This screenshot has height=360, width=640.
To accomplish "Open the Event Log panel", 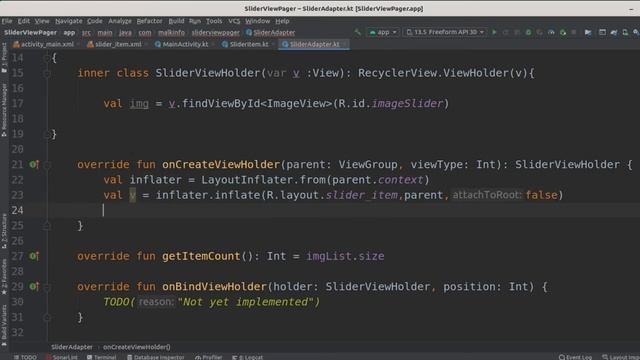I will coord(576,357).
